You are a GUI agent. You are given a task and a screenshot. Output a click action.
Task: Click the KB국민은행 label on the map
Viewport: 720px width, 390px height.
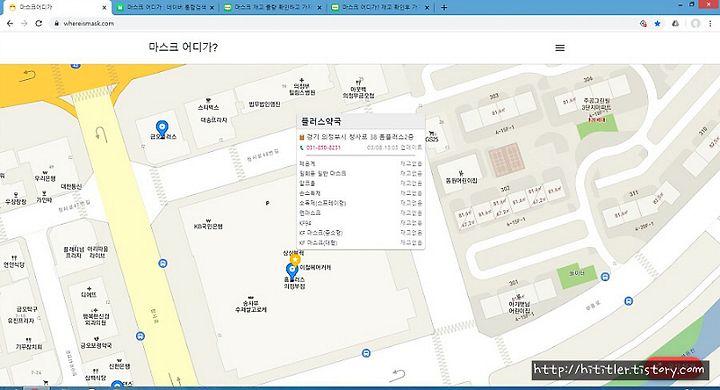pos(208,226)
